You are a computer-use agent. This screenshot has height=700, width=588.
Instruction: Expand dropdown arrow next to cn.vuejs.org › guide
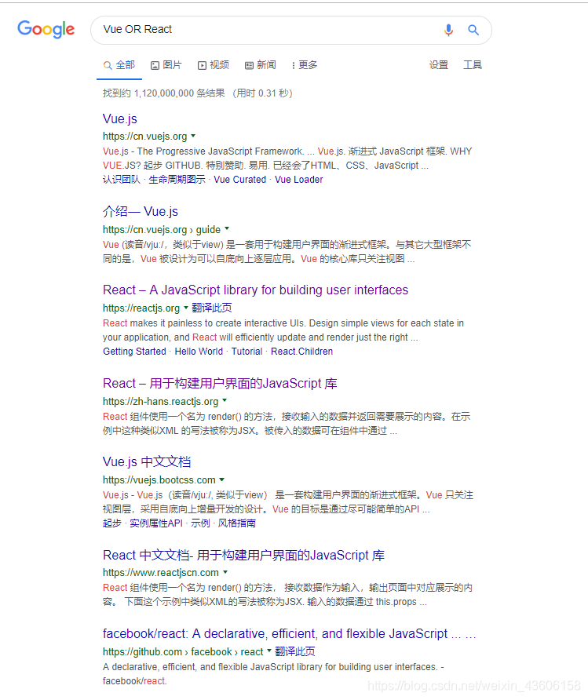[x=227, y=228]
